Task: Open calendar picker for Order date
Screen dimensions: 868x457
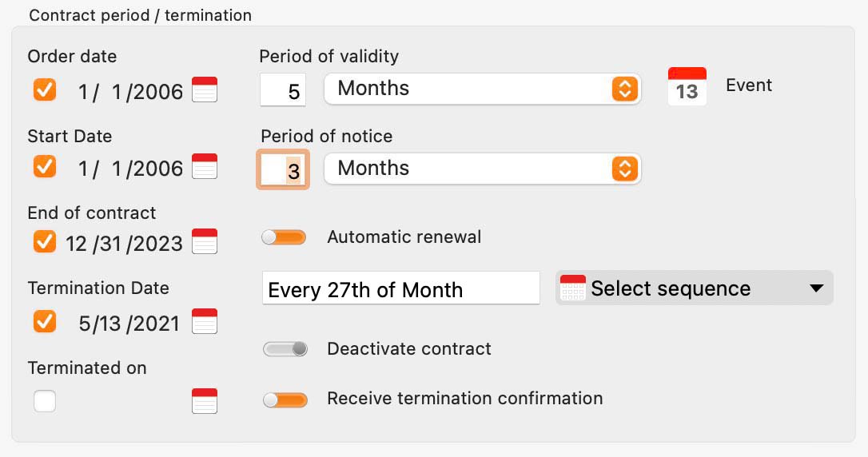Action: 205,89
